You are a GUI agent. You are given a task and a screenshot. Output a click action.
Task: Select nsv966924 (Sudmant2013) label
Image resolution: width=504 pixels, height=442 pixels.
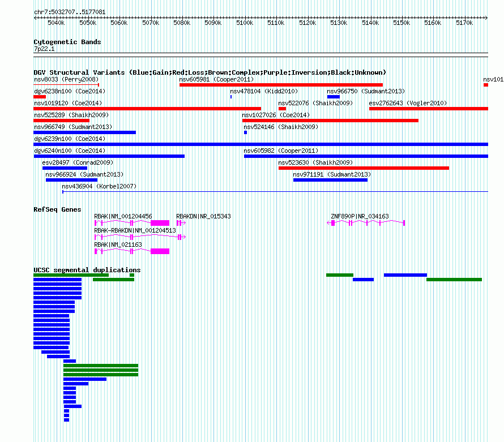tap(84, 174)
